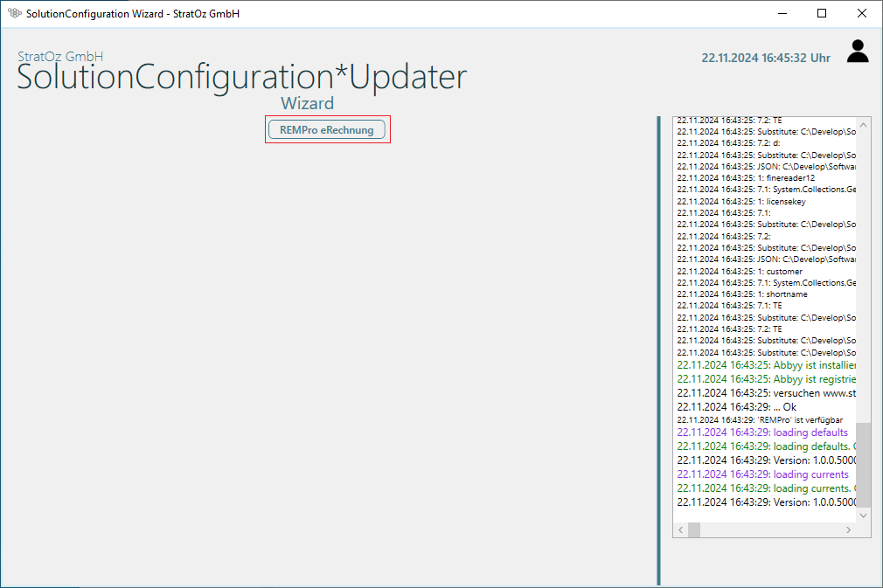Click the date and time display

tap(766, 58)
